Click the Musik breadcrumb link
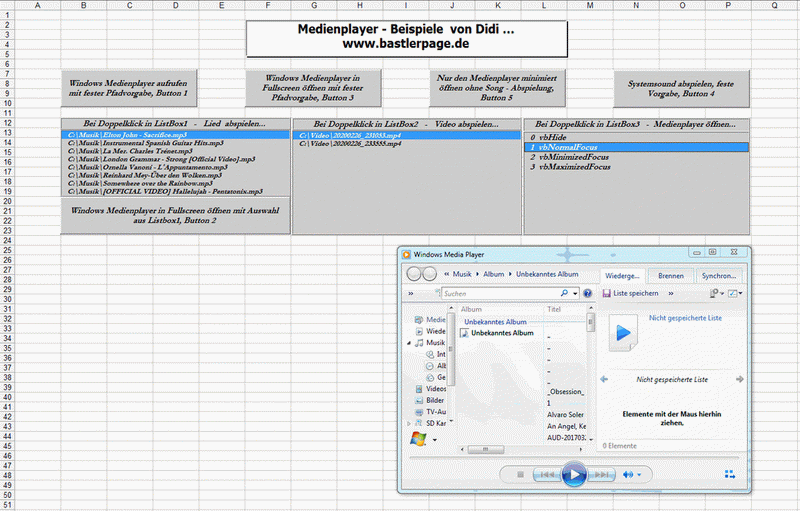This screenshot has width=800, height=511. (x=462, y=274)
